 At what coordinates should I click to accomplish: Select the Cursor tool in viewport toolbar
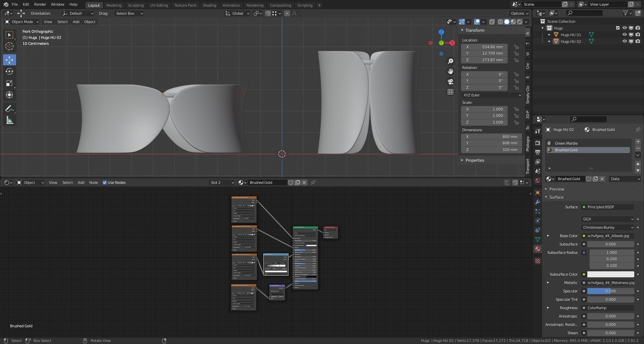(9, 46)
